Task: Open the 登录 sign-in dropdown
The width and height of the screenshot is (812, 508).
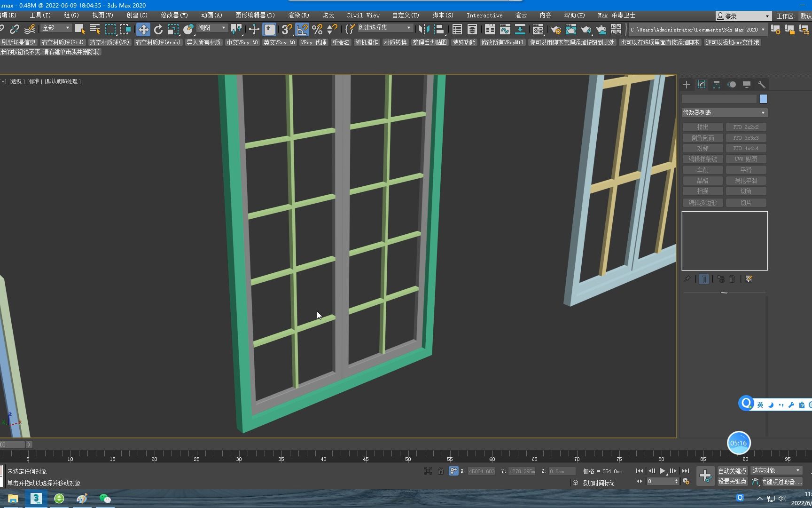Action: point(743,16)
